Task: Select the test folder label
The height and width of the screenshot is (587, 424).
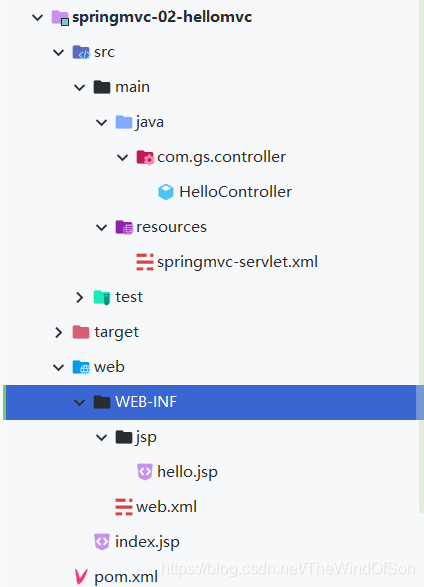Action: [x=129, y=297]
